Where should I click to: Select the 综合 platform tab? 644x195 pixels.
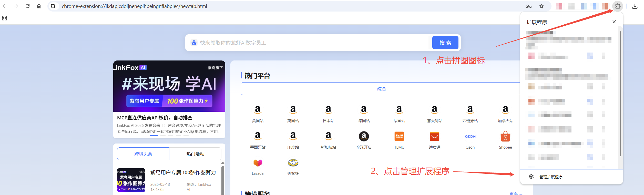[381, 89]
